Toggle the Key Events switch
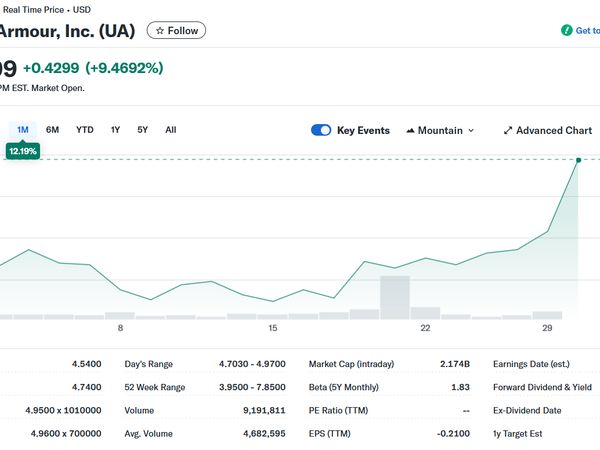The height and width of the screenshot is (450, 600). point(321,130)
